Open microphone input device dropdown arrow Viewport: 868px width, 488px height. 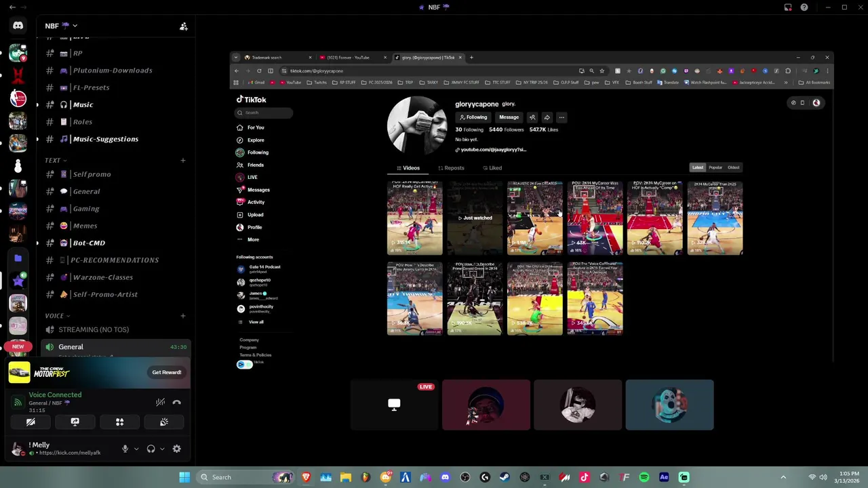pos(136,449)
